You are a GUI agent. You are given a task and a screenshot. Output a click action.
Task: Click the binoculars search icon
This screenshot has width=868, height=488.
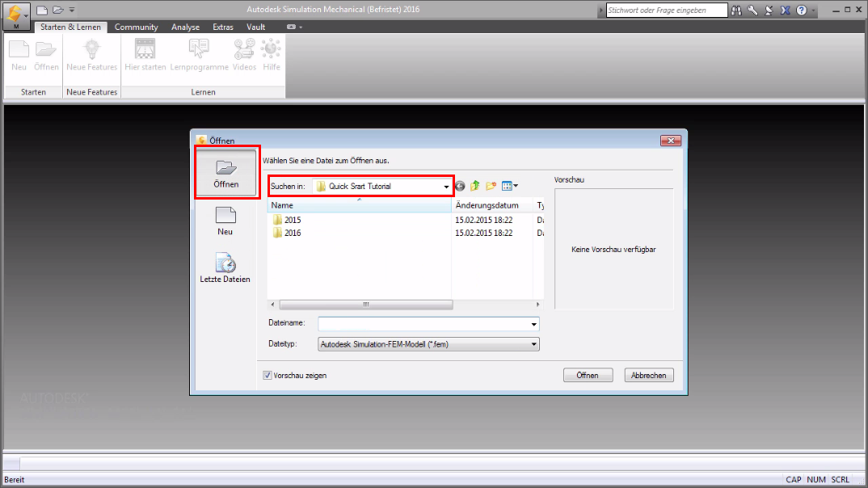[736, 10]
